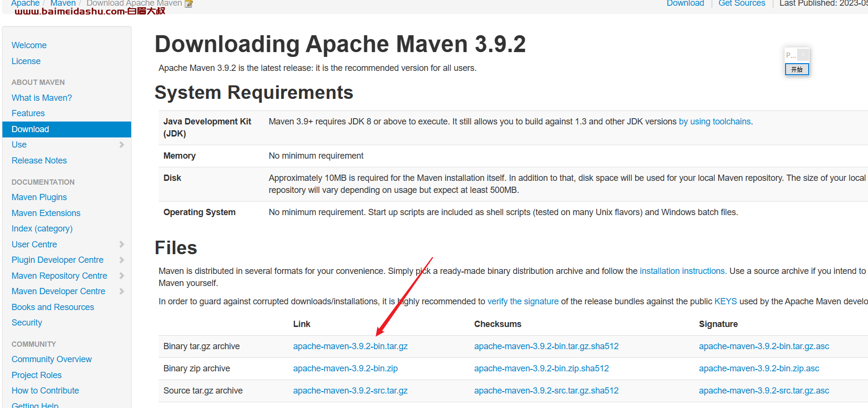Click the 'Checksums' column header
Viewport: 868px width, 408px height.
[498, 324]
